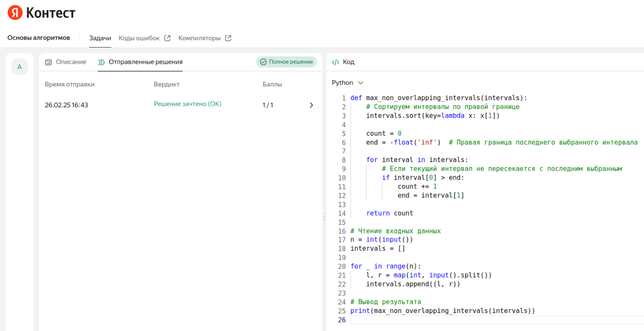Click the panel divider drag handle
The height and width of the screenshot is (331, 644).
click(x=324, y=216)
